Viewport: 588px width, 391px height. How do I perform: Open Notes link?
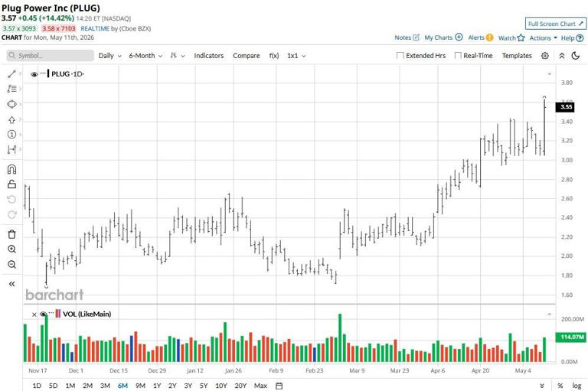pos(407,37)
